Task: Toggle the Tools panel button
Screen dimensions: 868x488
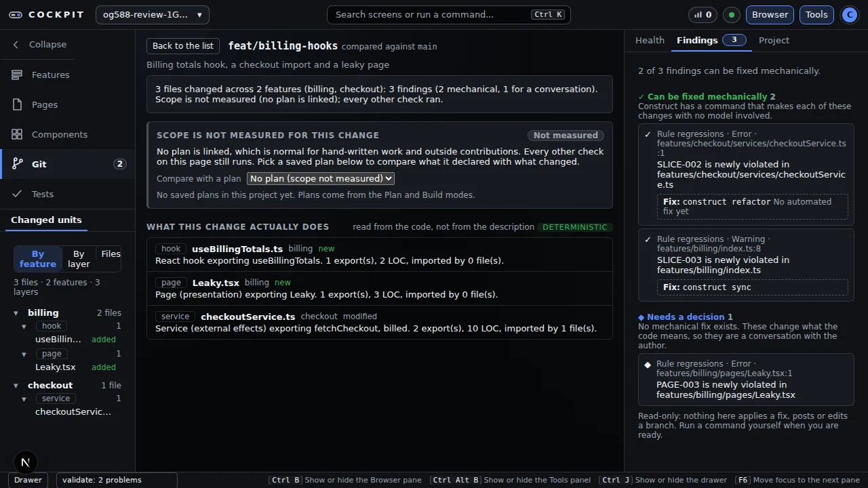Action: (816, 14)
